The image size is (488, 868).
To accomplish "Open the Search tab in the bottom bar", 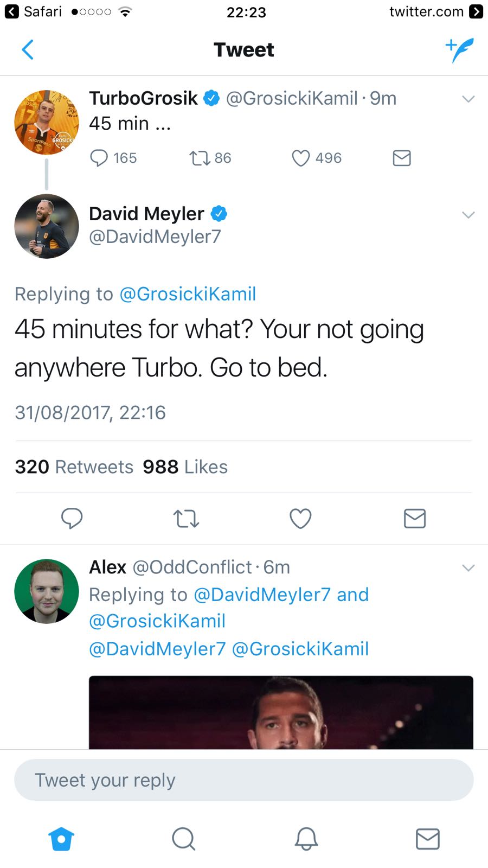I will pos(184,839).
